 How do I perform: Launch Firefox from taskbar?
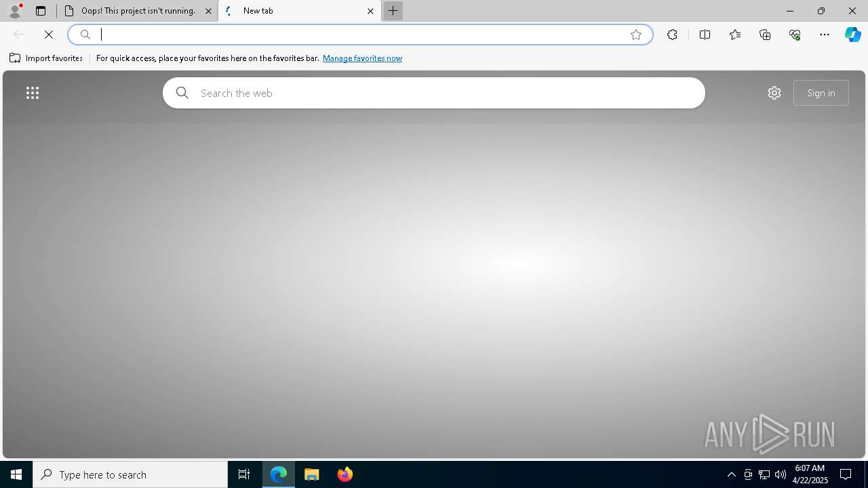point(345,474)
